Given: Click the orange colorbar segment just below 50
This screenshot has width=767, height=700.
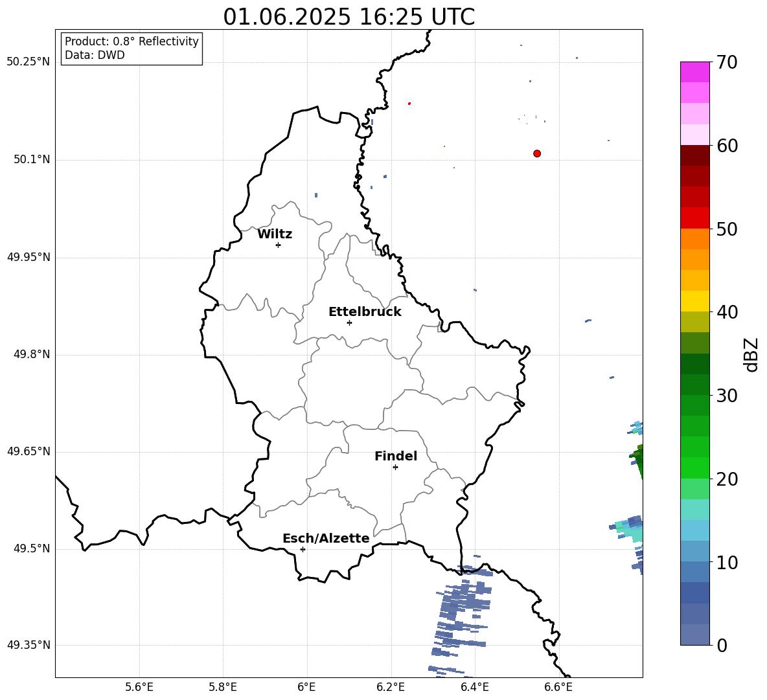Looking at the screenshot, I should 694,238.
